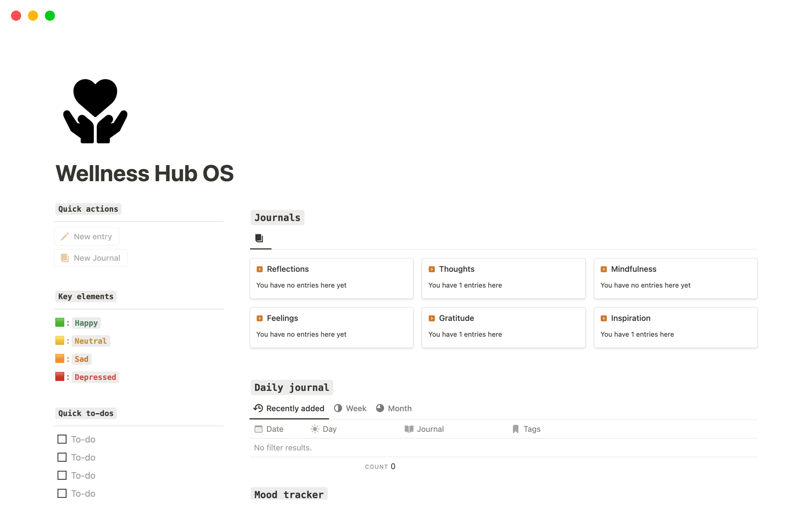Toggle the second Quick to-do checkbox
This screenshot has width=812, height=508.
click(62, 457)
